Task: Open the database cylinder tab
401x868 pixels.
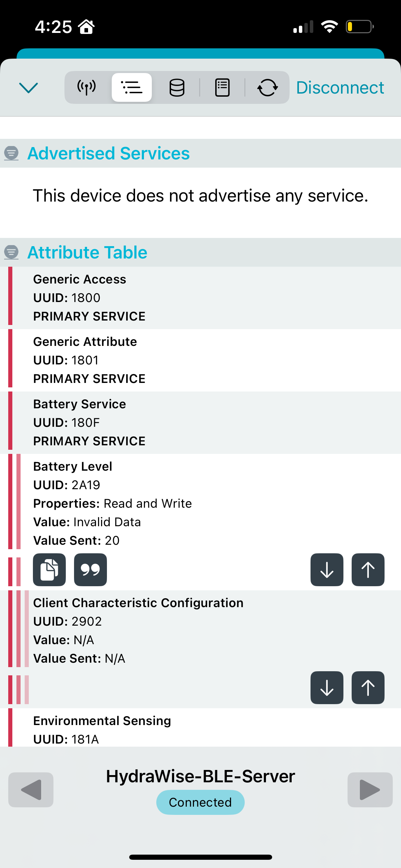Action: point(177,88)
